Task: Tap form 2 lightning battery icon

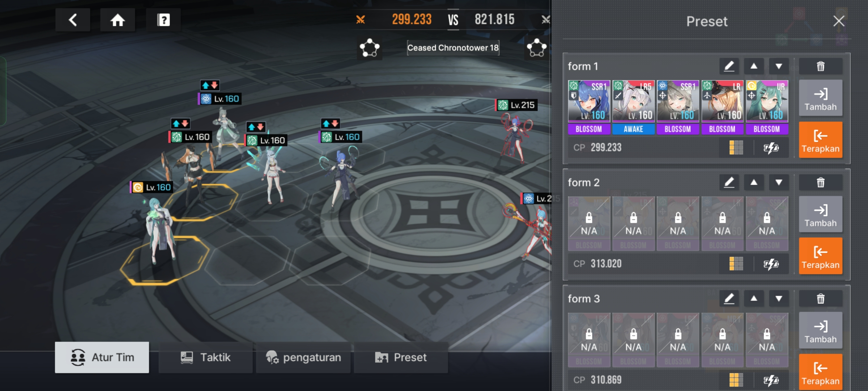Action: (771, 264)
